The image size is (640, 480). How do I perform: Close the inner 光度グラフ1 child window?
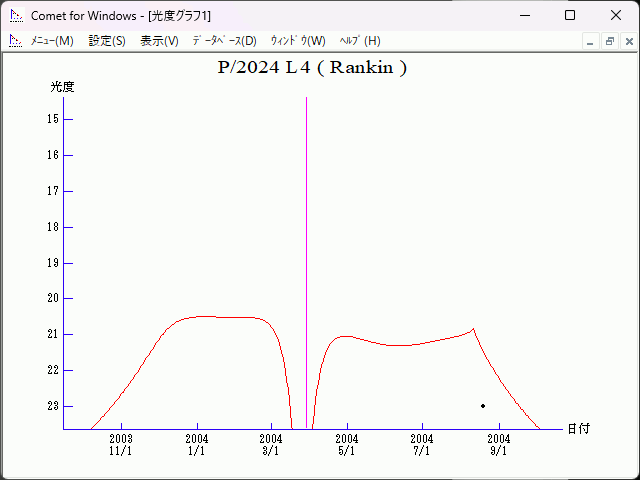click(x=628, y=42)
